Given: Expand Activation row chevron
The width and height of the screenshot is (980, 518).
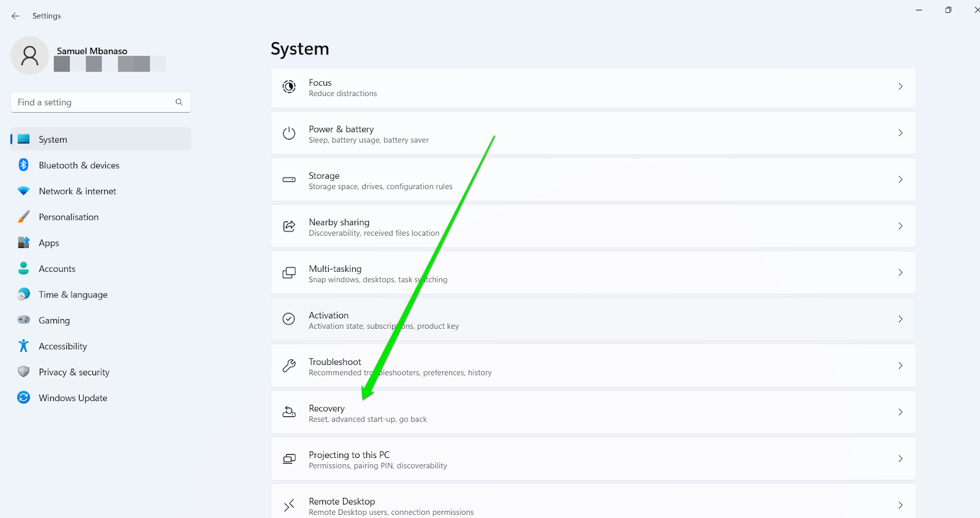Looking at the screenshot, I should point(900,319).
